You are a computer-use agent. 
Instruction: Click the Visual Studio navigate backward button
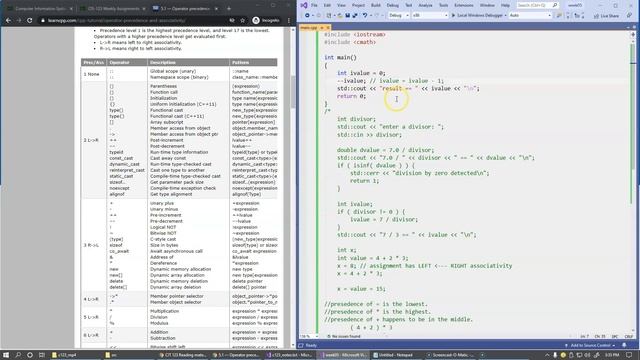click(x=307, y=16)
